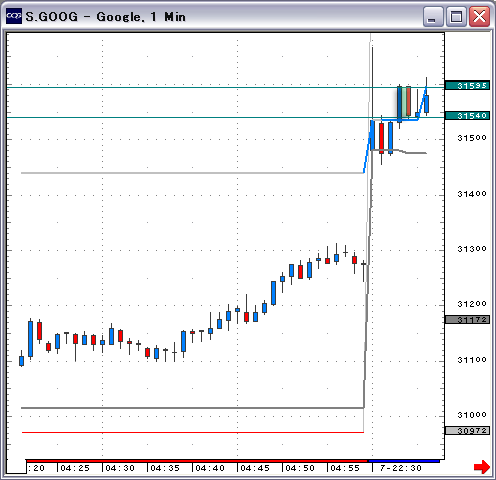
Task: Select the 31540 teal price label
Action: coord(467,116)
